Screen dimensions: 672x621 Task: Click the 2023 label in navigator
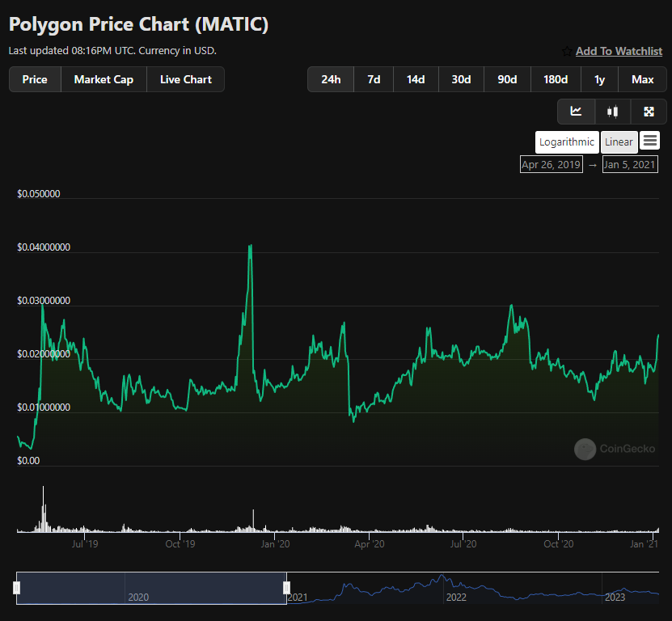[x=615, y=597]
